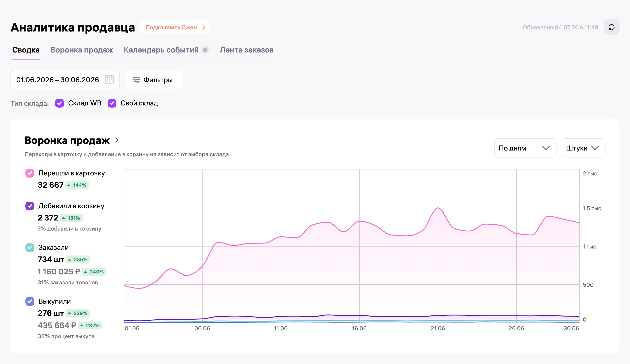630x364 pixels.
Task: Toggle the Заказали series checkbox
Action: click(30, 247)
